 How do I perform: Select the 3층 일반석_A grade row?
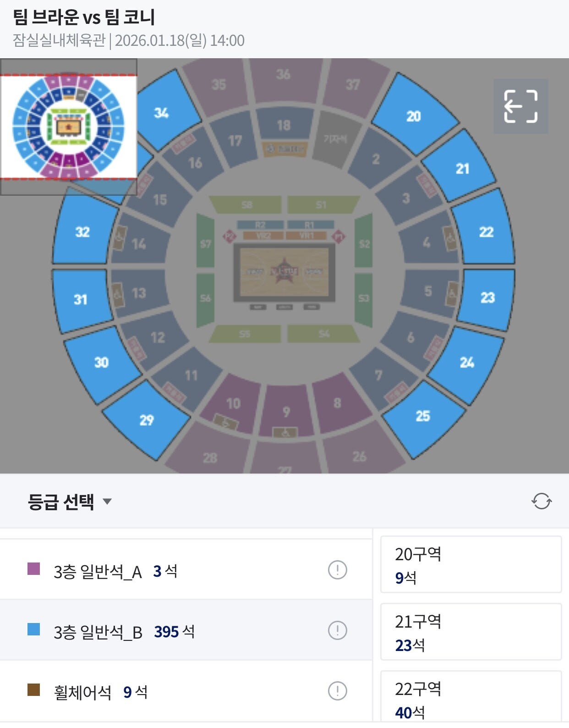pos(186,570)
